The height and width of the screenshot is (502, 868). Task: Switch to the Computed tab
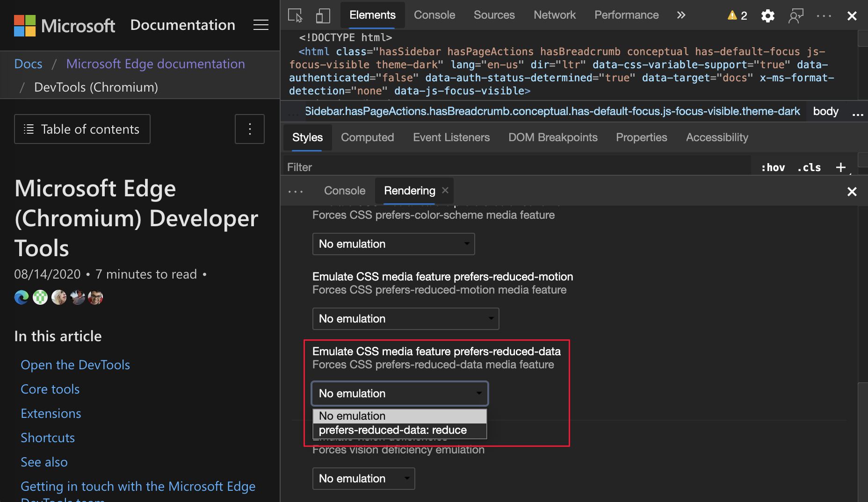[367, 137]
